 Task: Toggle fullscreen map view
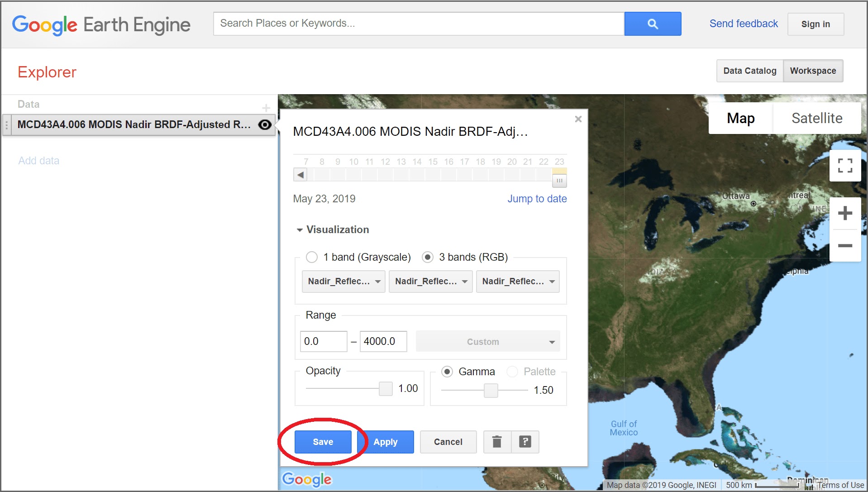pyautogui.click(x=845, y=166)
